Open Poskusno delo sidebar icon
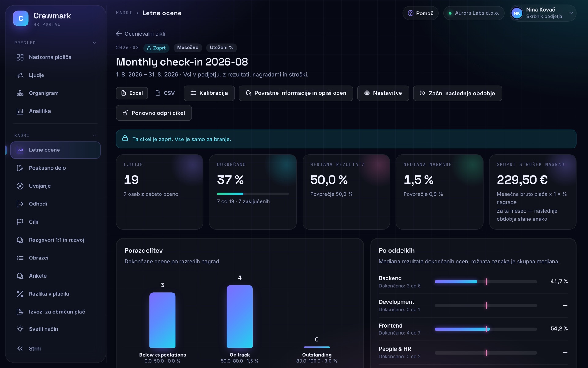Screen dimensions: 588x368 [20, 168]
